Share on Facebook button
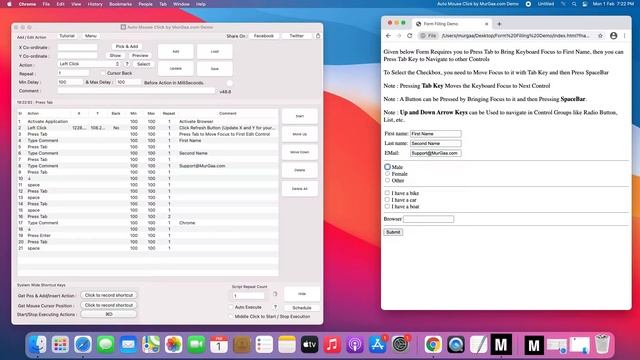 (264, 36)
